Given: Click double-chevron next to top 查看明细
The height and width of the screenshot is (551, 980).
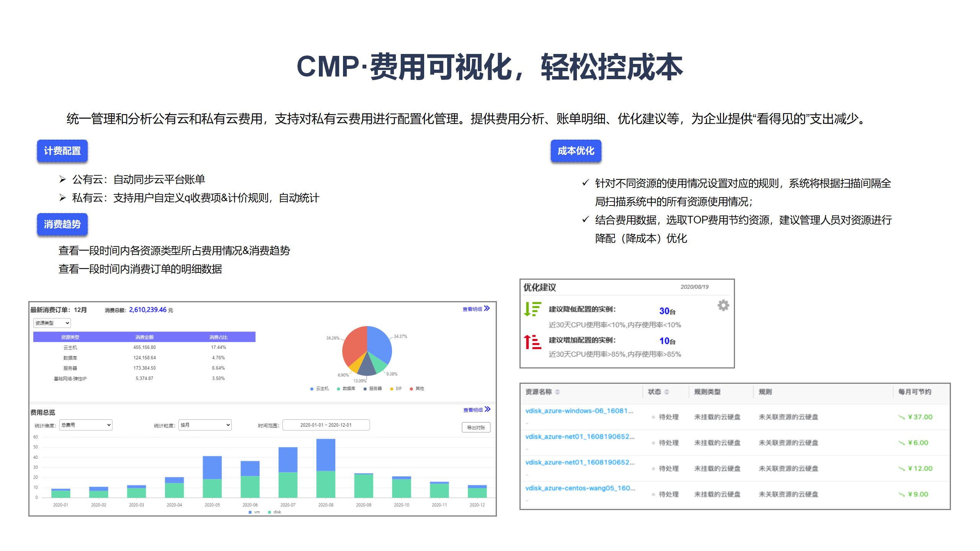Looking at the screenshot, I should pyautogui.click(x=487, y=308).
